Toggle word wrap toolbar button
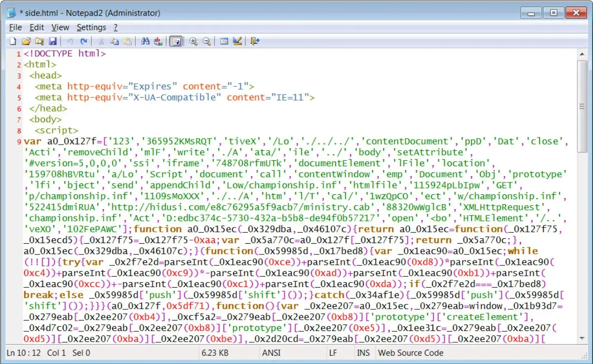The width and height of the screenshot is (593, 364). [x=175, y=41]
